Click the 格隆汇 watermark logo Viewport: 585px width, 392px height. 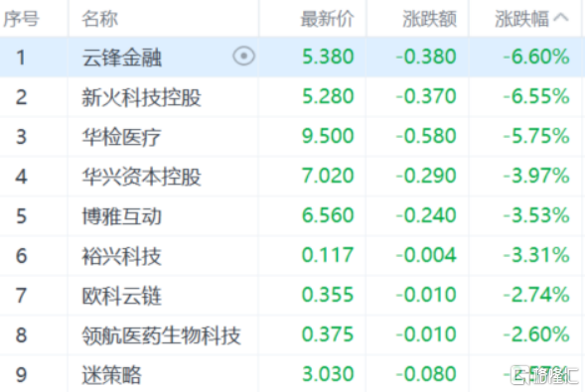click(x=544, y=375)
